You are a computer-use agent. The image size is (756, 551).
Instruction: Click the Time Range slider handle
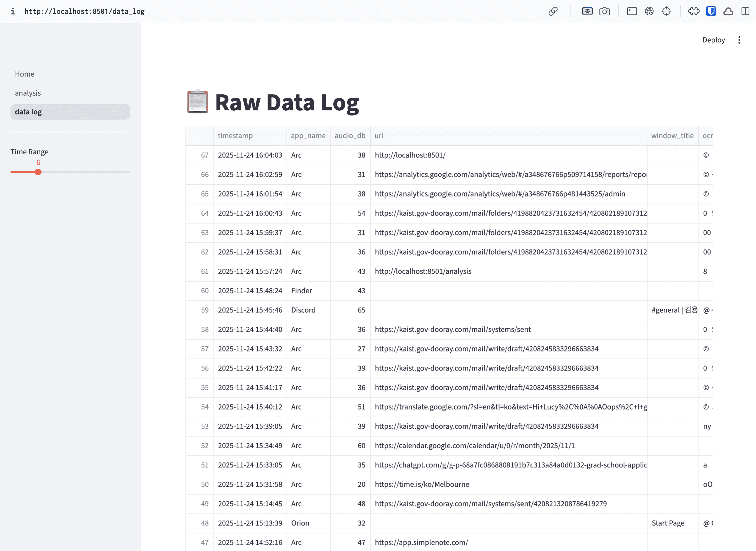(x=38, y=172)
